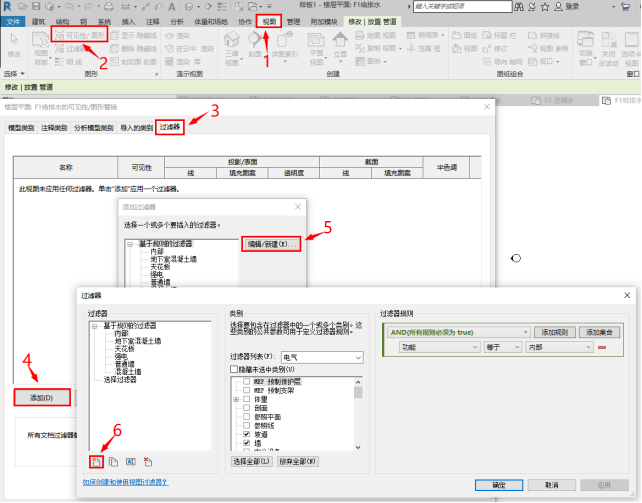Click the star favorites icon
This screenshot has height=503, width=642.
coord(545,7)
